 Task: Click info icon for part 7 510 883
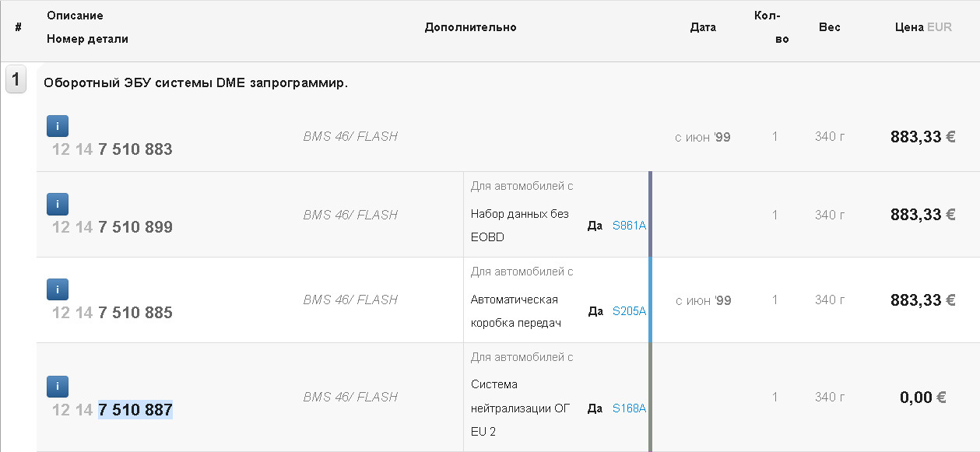tap(58, 126)
